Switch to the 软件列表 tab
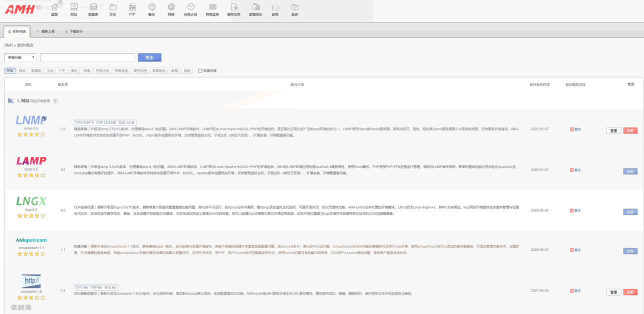The height and width of the screenshot is (314, 644). coord(17,31)
